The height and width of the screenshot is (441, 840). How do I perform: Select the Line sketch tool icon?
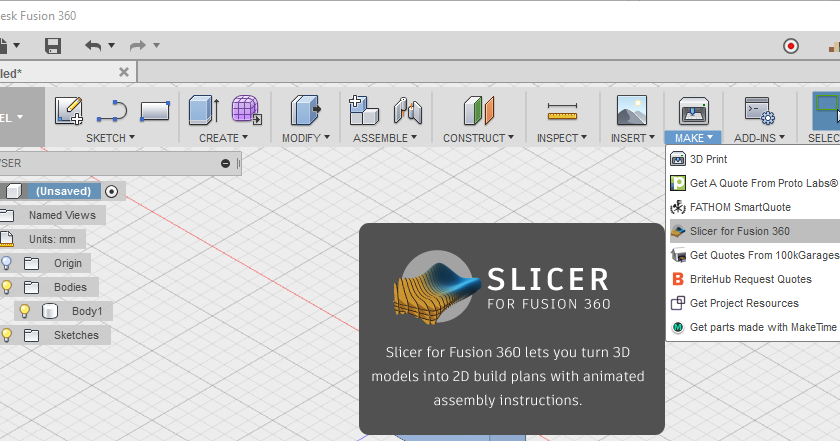[x=111, y=111]
